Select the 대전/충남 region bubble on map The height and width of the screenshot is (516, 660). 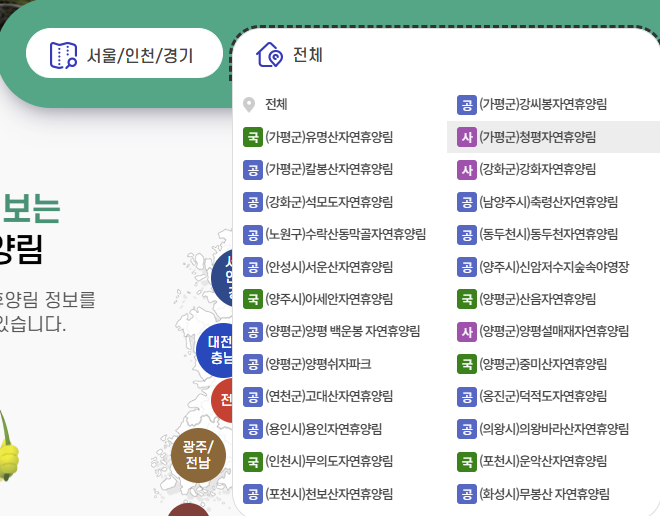point(215,350)
